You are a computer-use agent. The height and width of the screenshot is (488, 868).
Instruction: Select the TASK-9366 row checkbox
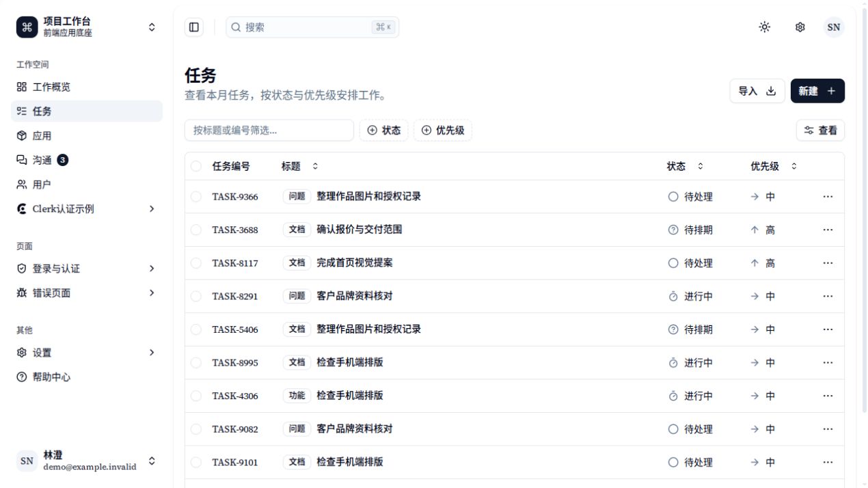point(196,197)
